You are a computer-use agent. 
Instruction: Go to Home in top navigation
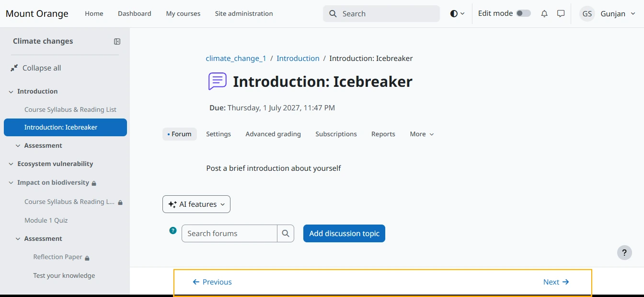click(94, 14)
